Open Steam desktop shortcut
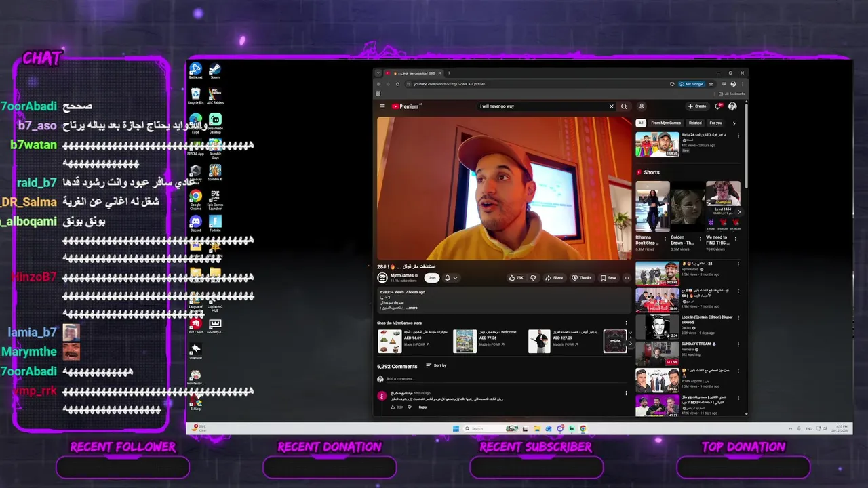 pos(215,70)
